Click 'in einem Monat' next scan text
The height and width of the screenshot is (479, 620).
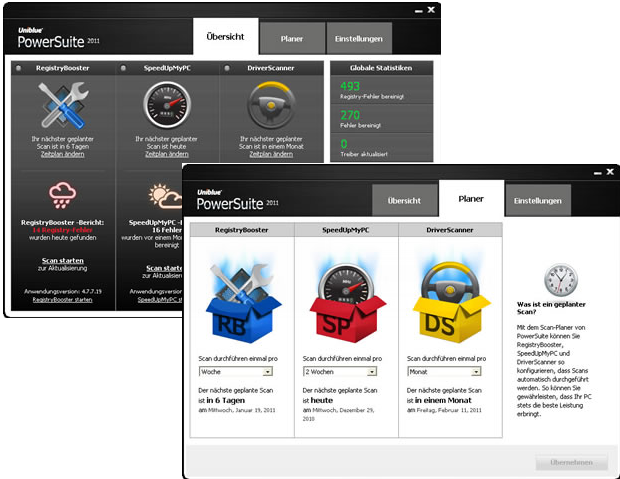pyautogui.click(x=443, y=400)
